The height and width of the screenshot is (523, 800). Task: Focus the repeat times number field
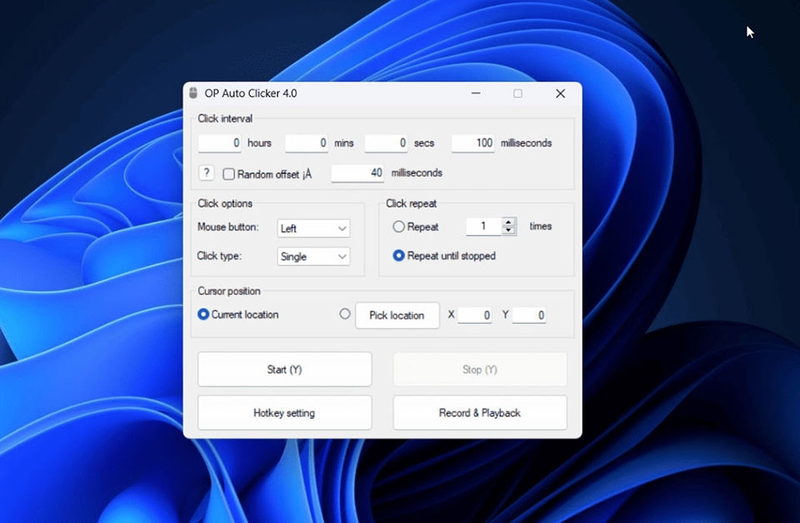pyautogui.click(x=484, y=226)
